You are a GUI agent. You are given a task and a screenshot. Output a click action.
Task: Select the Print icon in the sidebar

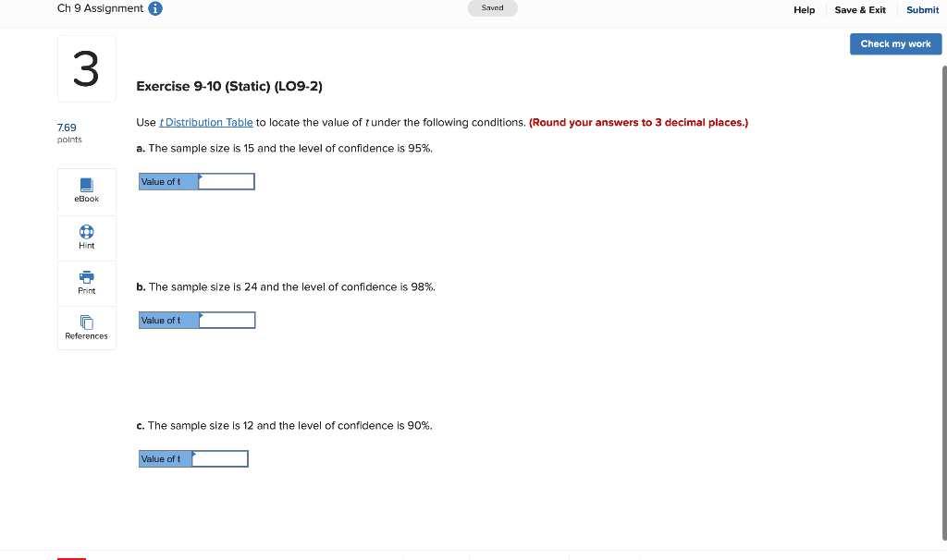click(x=86, y=283)
